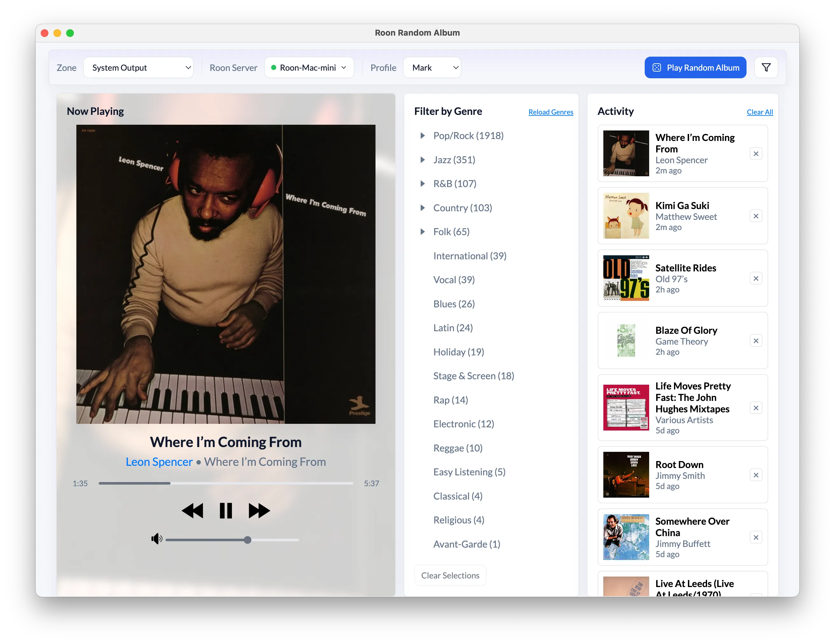Remove Somewhere Over China from activity
The height and width of the screenshot is (644, 835).
756,537
